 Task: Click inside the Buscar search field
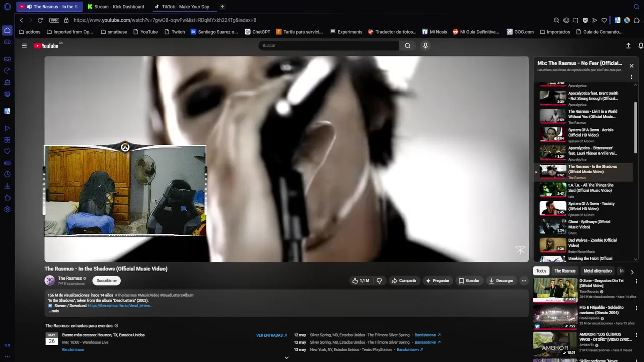point(329,46)
